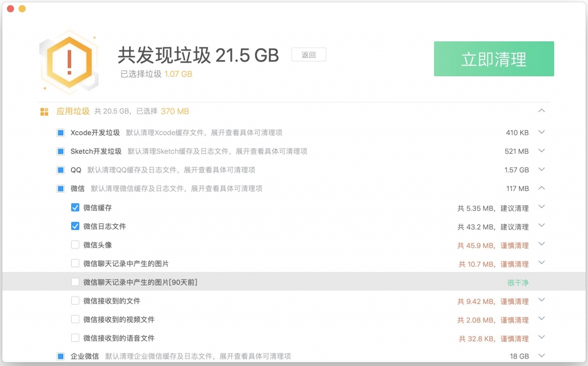Click the green 立即清理 button
588x366 pixels.
click(x=493, y=59)
